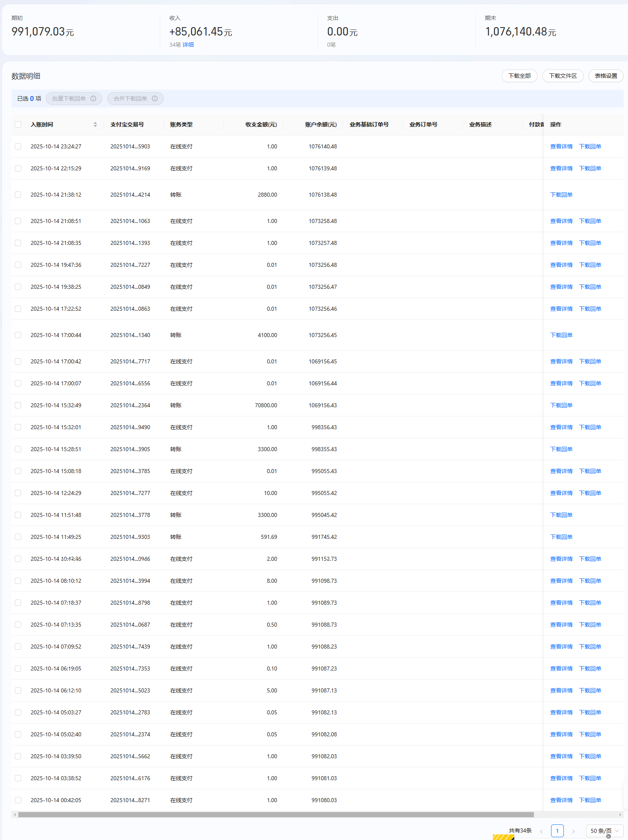Select page 1 in pagination
628x840 pixels.
[x=557, y=831]
